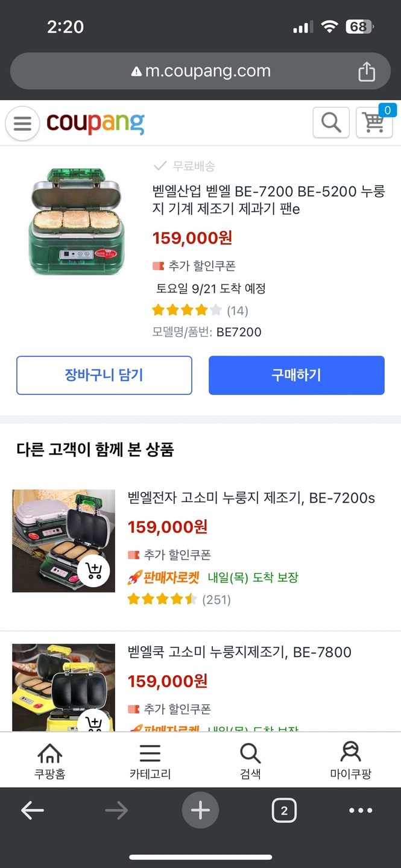Open the browser tab switcher showing 2
The width and height of the screenshot is (401, 868).
284,811
